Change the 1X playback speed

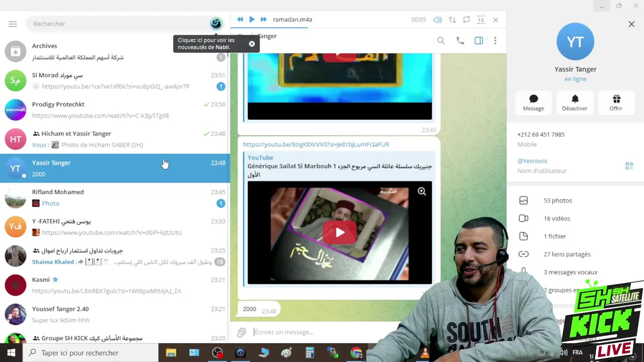pyautogui.click(x=481, y=20)
